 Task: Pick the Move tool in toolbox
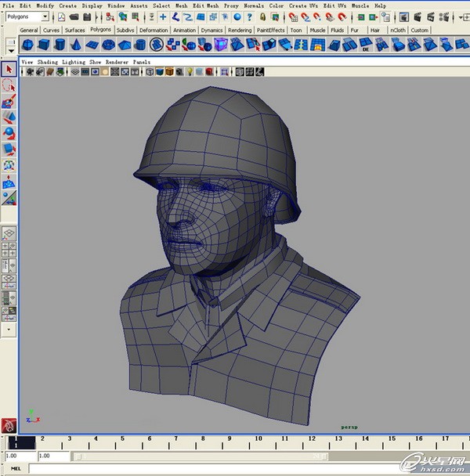pos(9,117)
